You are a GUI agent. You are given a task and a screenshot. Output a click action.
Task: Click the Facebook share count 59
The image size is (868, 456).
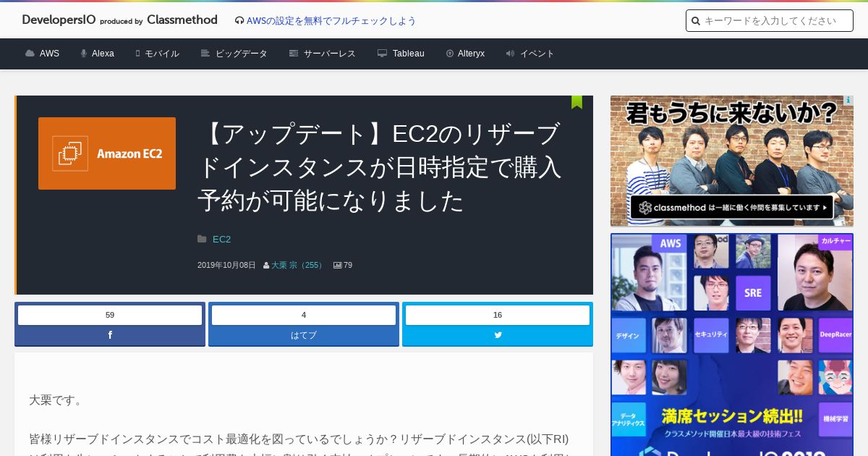tap(110, 315)
